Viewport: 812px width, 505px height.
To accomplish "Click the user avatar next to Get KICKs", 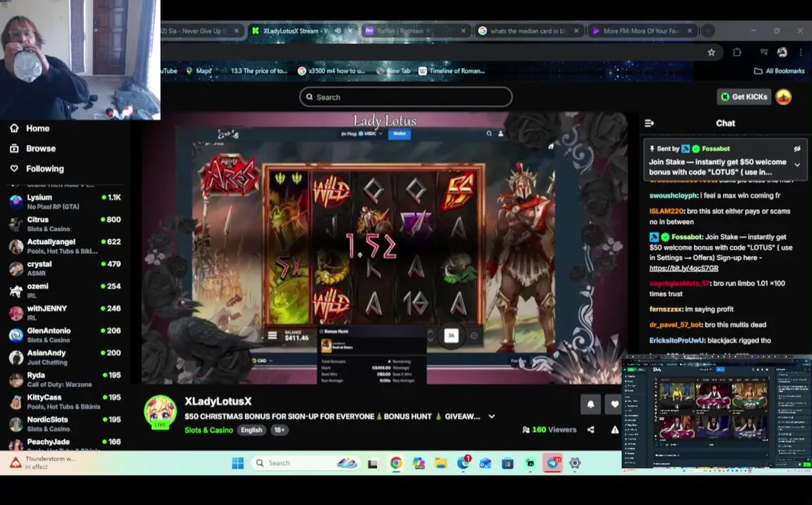I will coord(783,97).
